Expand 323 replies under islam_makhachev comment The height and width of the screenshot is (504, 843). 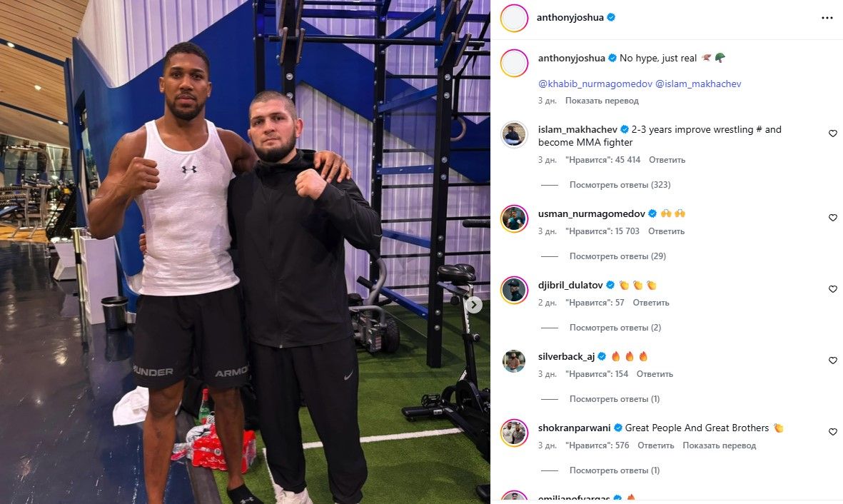(x=620, y=185)
